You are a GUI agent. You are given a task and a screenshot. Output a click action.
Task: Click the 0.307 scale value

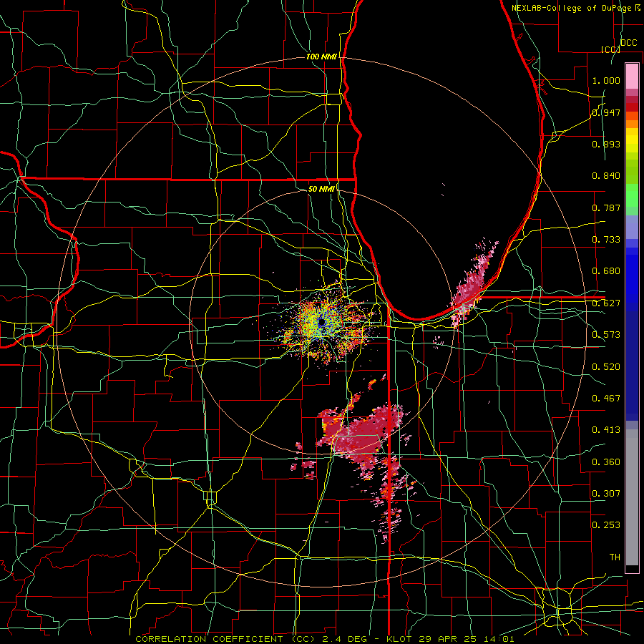point(606,493)
